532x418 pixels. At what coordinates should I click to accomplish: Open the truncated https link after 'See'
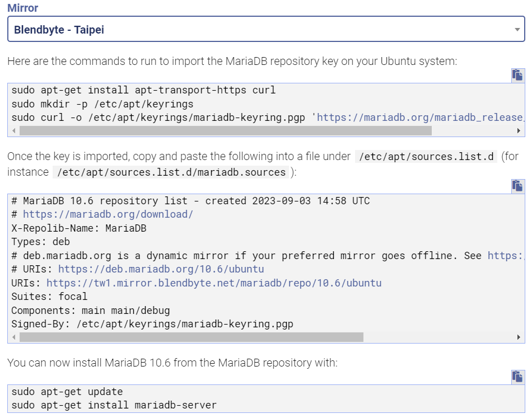[506, 256]
